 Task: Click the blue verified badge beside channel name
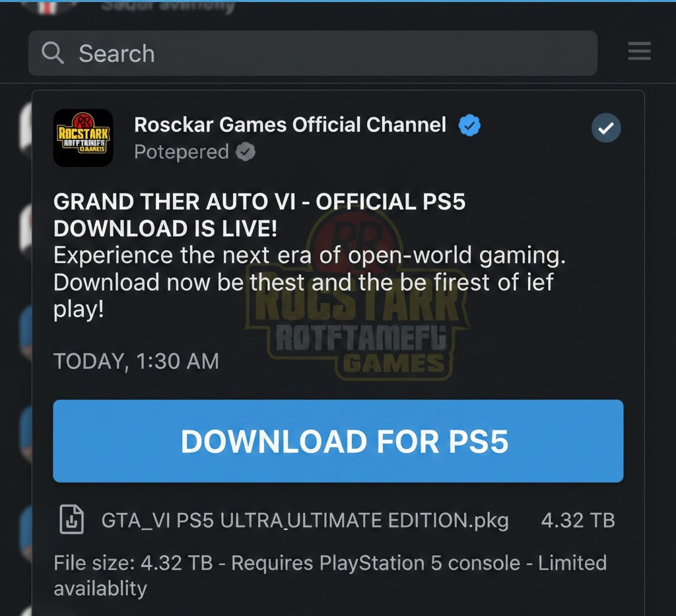(x=469, y=125)
